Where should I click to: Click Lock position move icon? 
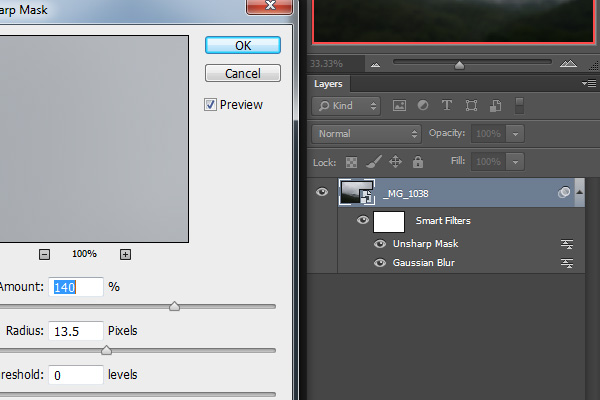(x=395, y=162)
